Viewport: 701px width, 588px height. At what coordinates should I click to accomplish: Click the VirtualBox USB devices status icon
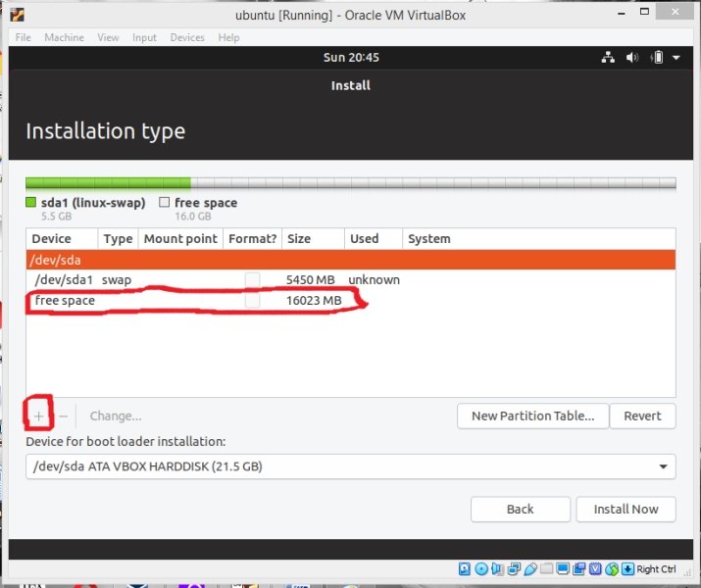pos(530,568)
